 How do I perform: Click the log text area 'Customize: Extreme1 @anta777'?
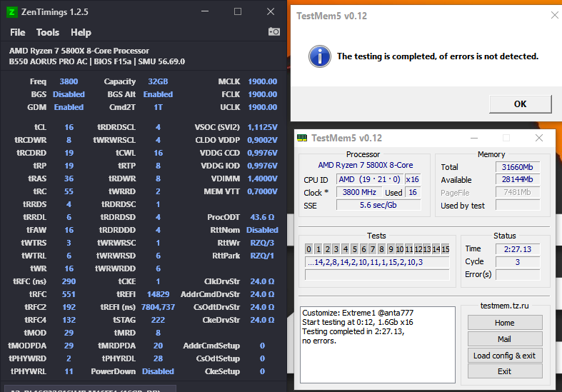[378, 345]
